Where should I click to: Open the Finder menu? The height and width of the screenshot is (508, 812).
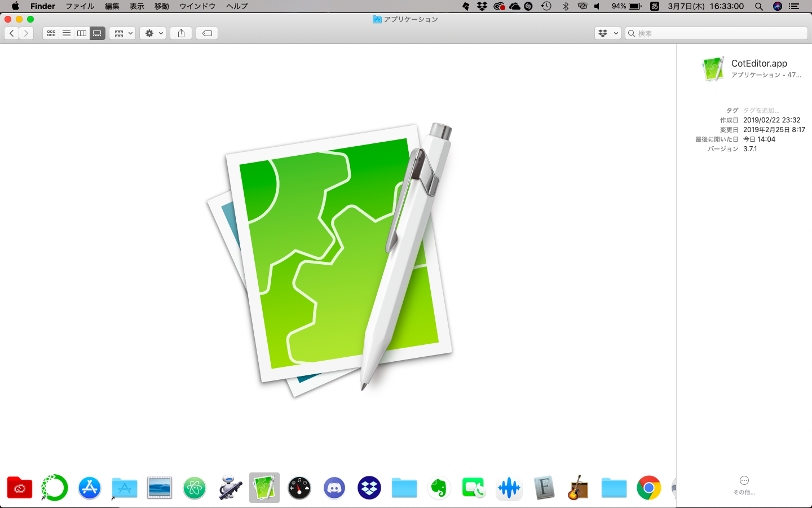pos(43,6)
